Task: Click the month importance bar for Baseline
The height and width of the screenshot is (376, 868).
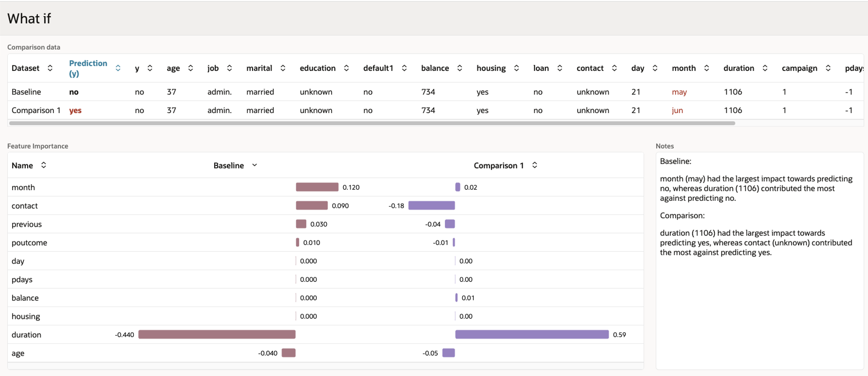Action: click(x=317, y=187)
